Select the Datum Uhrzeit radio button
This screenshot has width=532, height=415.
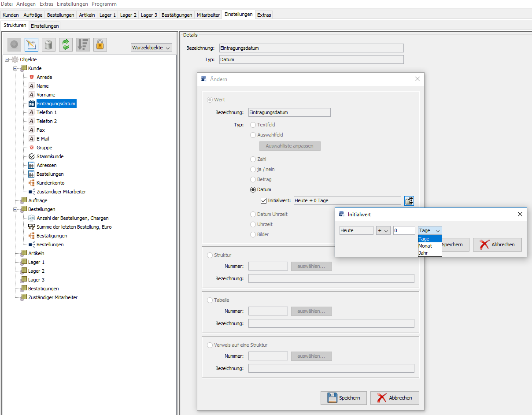coord(253,214)
